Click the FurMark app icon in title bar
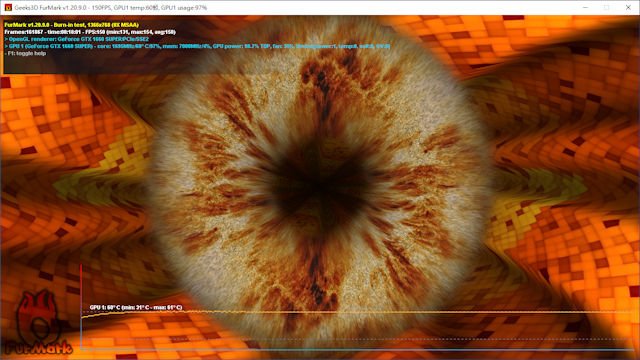The height and width of the screenshot is (360, 640). pyautogui.click(x=8, y=7)
